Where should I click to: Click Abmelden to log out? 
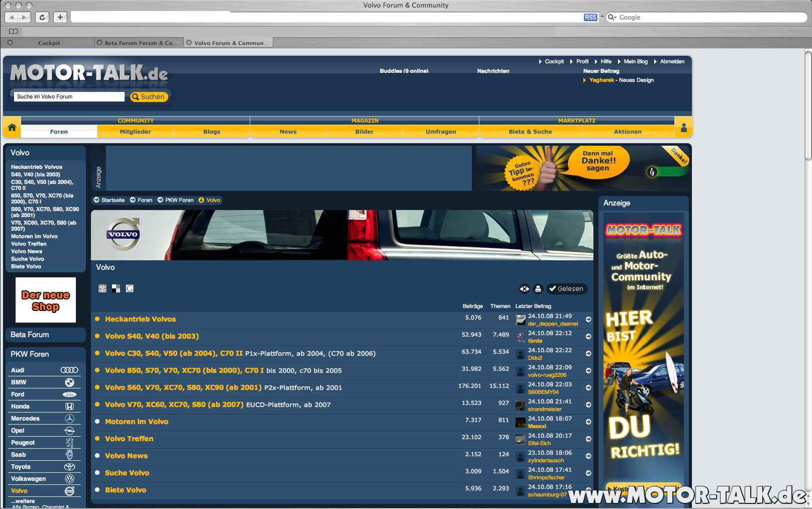tap(672, 61)
